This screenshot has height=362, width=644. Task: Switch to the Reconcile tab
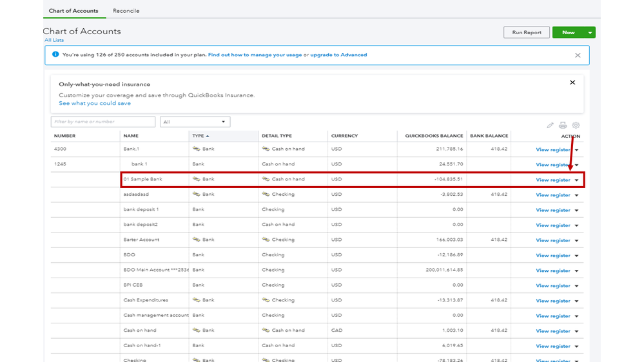pyautogui.click(x=126, y=11)
